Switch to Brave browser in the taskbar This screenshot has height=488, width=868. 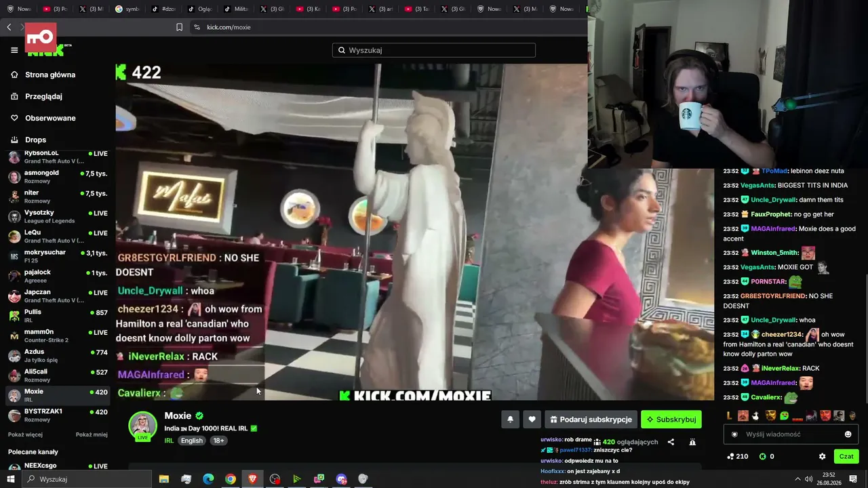252,479
